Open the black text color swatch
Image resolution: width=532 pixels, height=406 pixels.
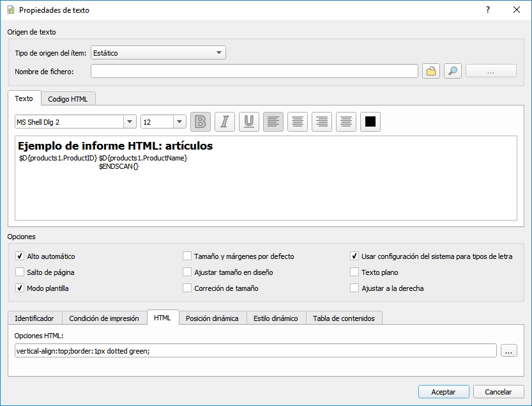pos(370,121)
